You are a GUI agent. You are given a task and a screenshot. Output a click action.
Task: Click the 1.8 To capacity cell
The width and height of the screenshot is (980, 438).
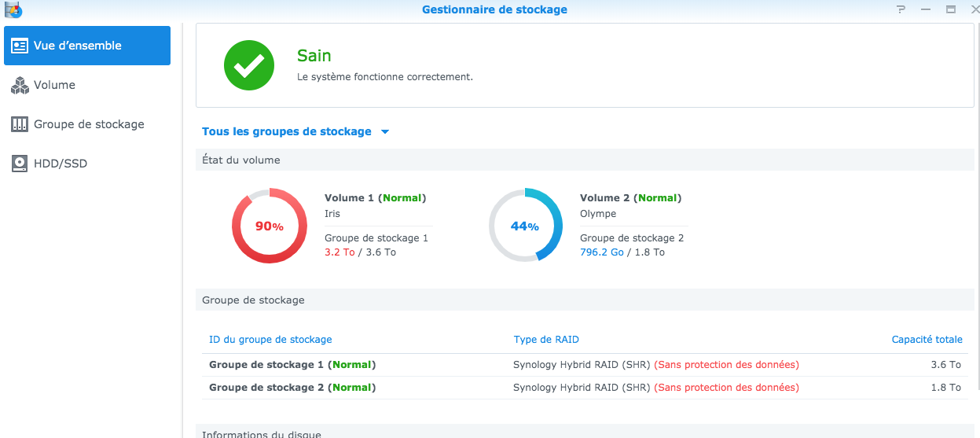coord(945,388)
